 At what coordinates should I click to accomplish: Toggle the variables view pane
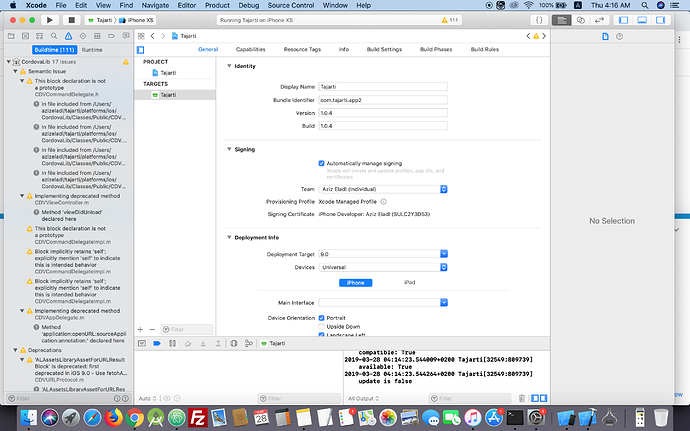[x=535, y=398]
